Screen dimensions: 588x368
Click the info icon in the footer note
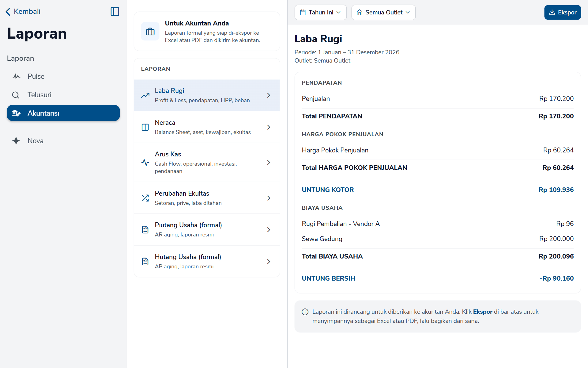(x=305, y=312)
